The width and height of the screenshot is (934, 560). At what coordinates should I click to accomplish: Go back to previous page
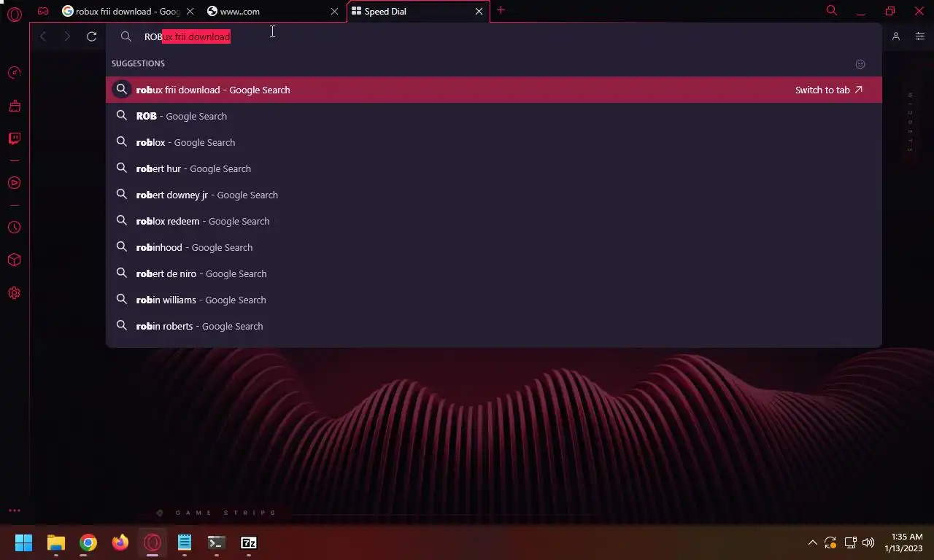pyautogui.click(x=43, y=36)
